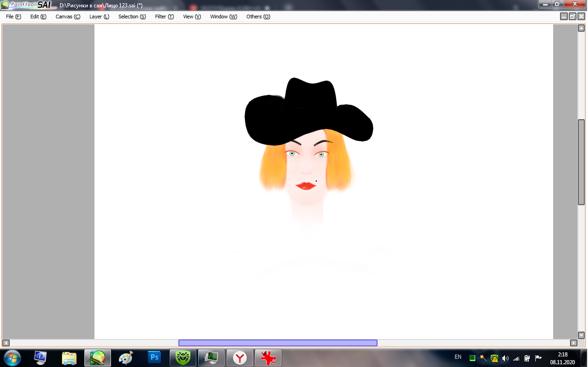The width and height of the screenshot is (588, 367).
Task: Click the EN language indicator
Action: coord(458,357)
